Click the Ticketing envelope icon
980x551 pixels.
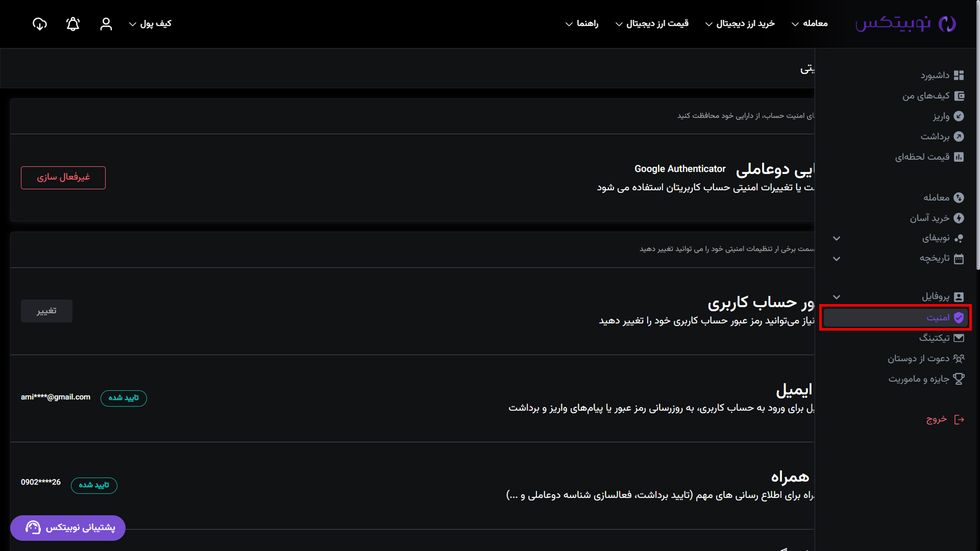click(x=959, y=338)
